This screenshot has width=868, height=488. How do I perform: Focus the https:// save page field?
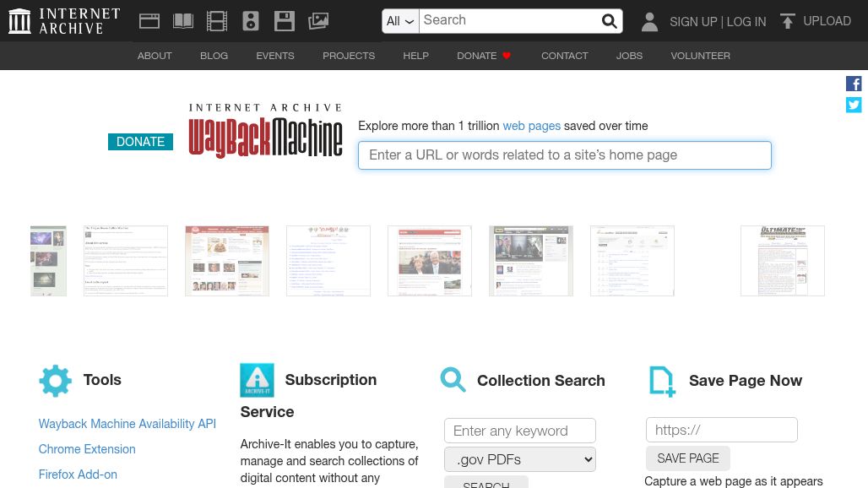[x=721, y=430]
